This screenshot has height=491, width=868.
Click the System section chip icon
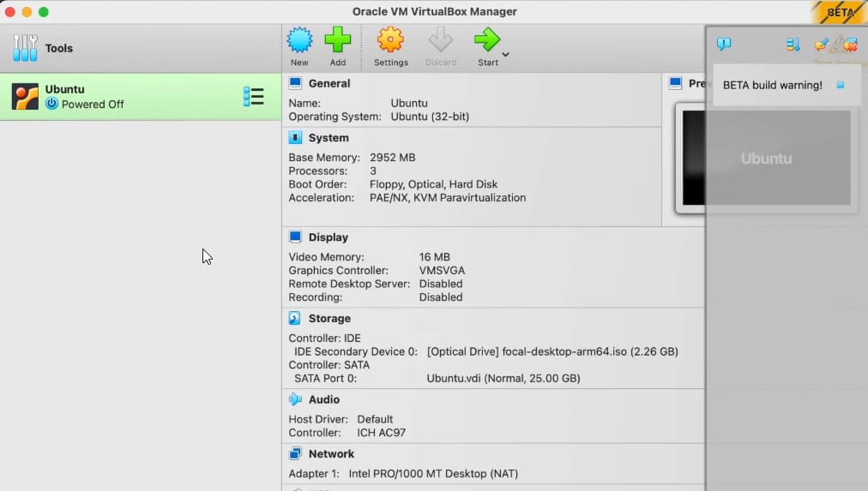pos(295,137)
